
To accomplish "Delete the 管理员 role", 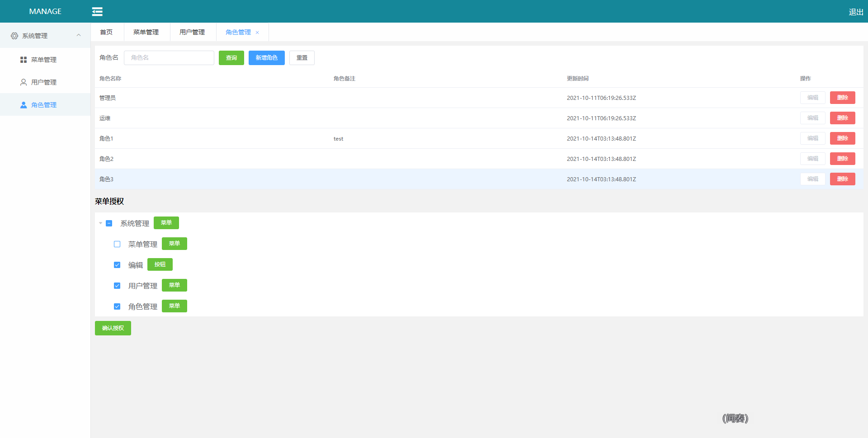I will (843, 98).
